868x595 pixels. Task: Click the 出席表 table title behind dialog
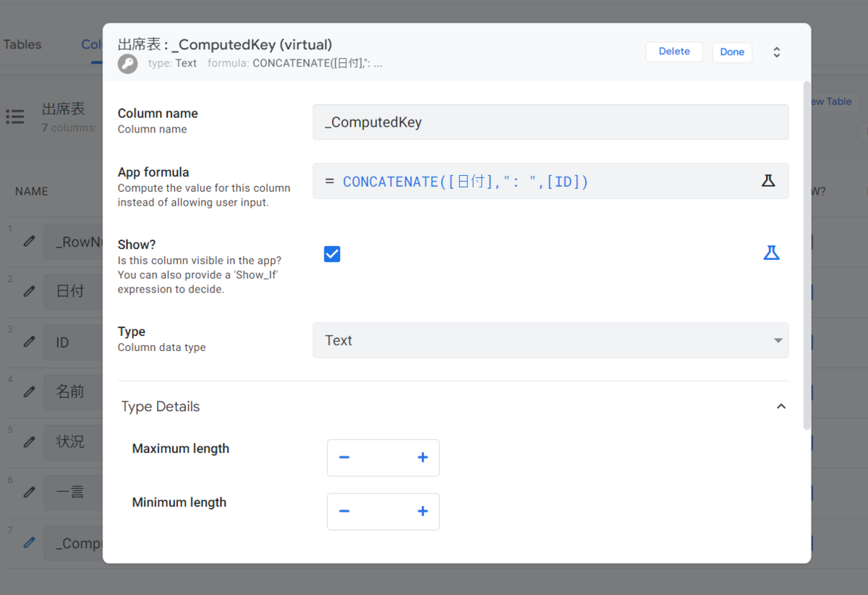pos(64,109)
